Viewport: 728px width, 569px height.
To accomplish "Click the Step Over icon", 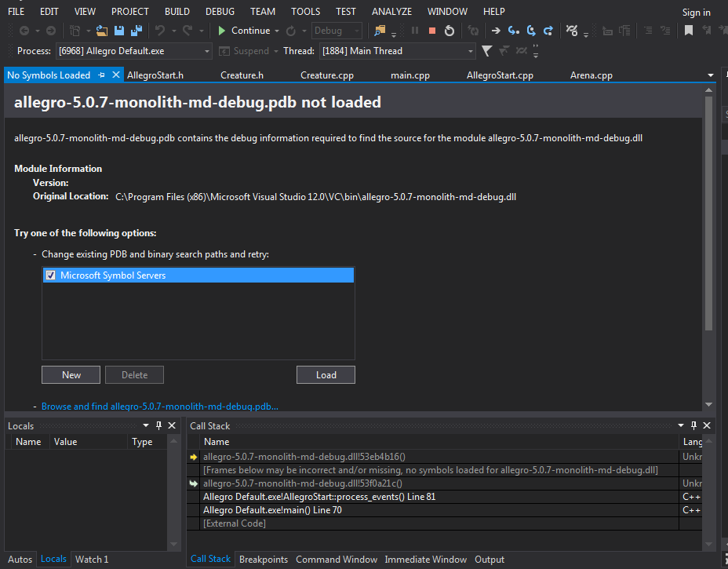I will [531, 31].
